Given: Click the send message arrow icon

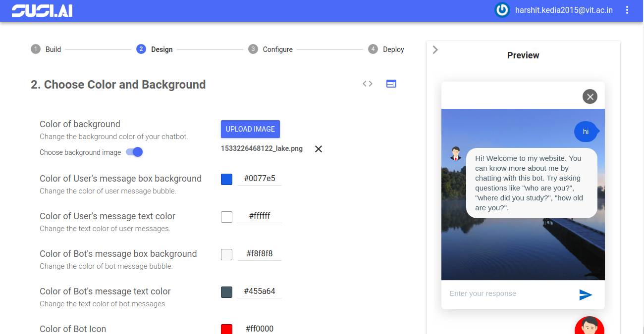Looking at the screenshot, I should 586,294.
